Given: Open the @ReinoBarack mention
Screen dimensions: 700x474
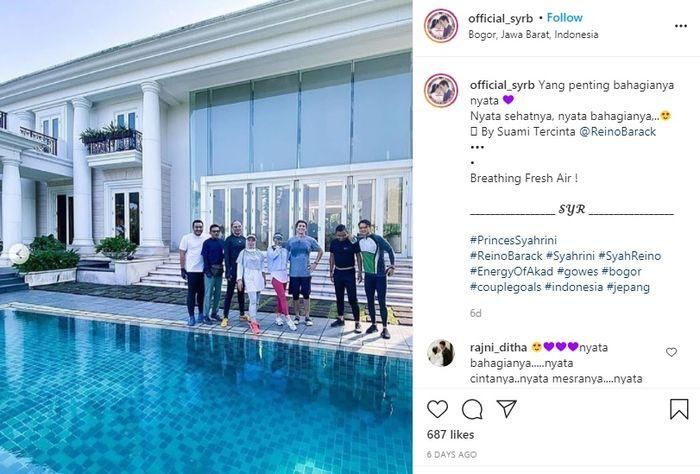Looking at the screenshot, I should click(617, 132).
